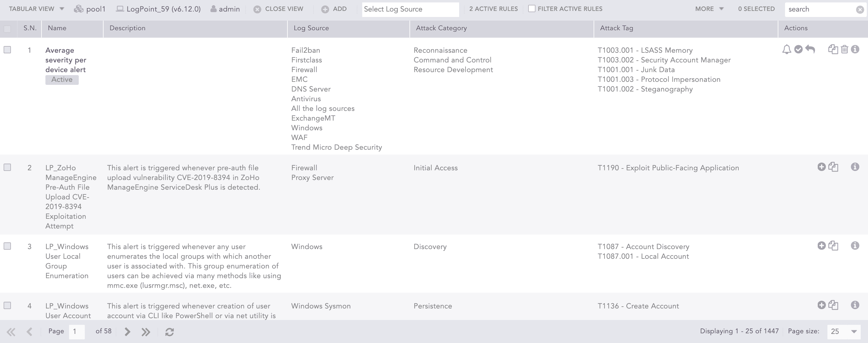This screenshot has width=868, height=343.
Task: Click the Close View button
Action: coord(278,9)
